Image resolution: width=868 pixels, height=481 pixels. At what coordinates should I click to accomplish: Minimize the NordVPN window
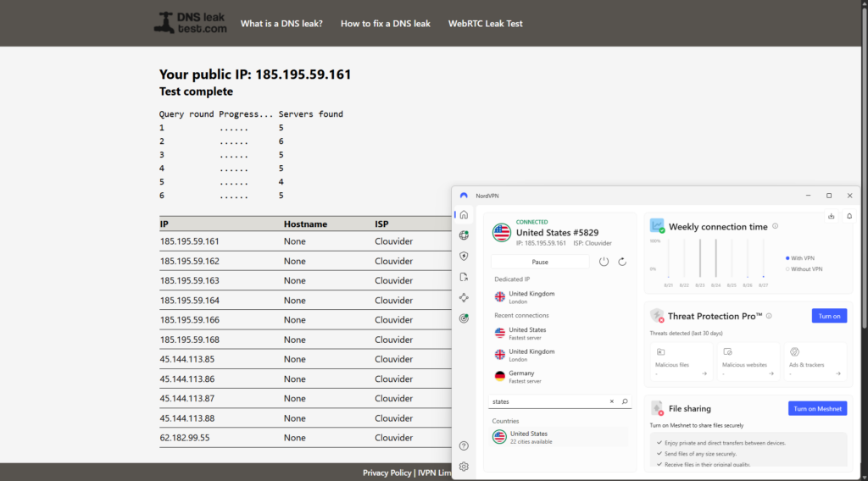coord(808,196)
